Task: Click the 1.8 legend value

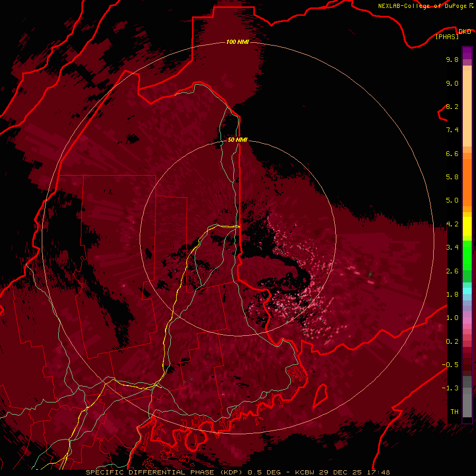Action: (452, 295)
